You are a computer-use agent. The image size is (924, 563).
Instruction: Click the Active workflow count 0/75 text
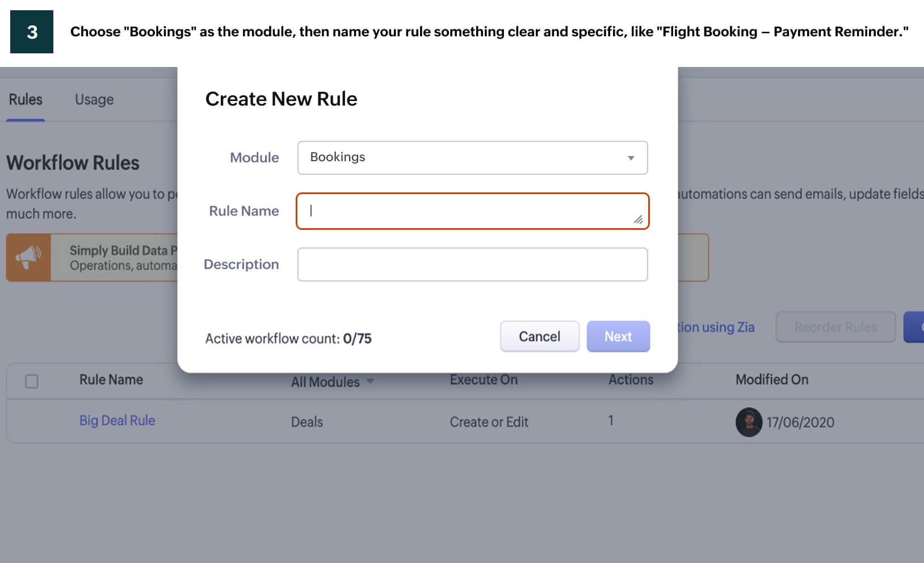click(x=288, y=338)
